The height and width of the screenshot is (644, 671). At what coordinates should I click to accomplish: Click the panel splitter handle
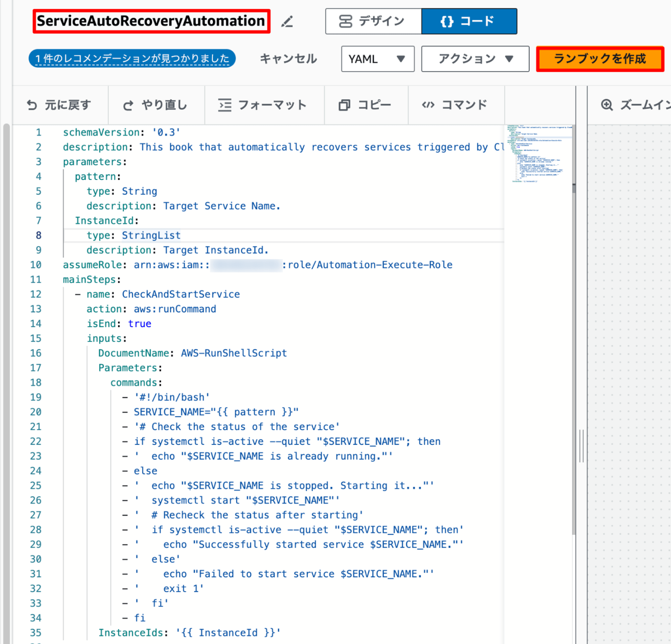[x=581, y=446]
